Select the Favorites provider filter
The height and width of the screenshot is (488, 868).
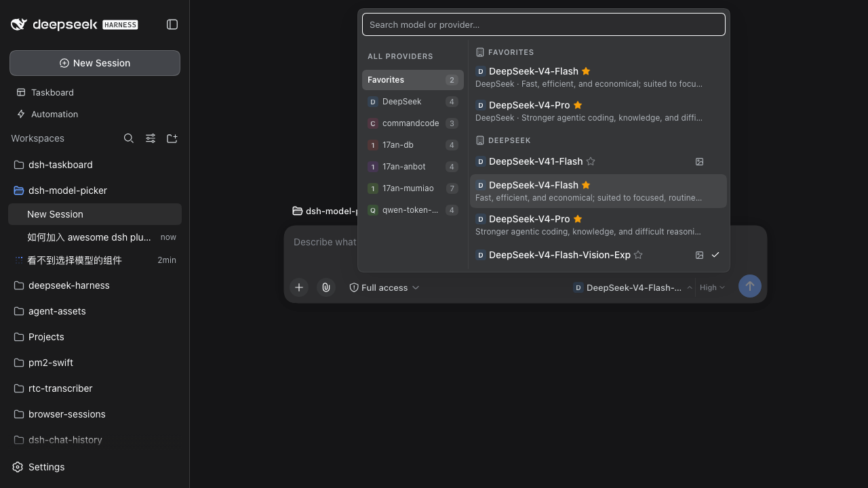(x=413, y=80)
